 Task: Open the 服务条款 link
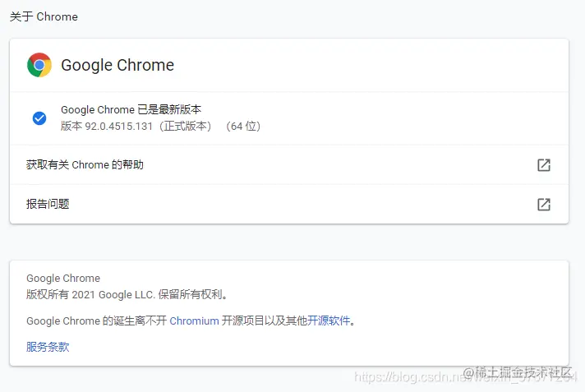tap(48, 347)
